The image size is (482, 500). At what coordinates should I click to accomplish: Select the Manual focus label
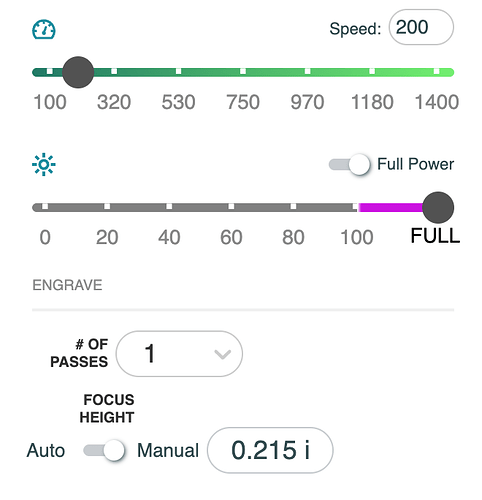(168, 451)
